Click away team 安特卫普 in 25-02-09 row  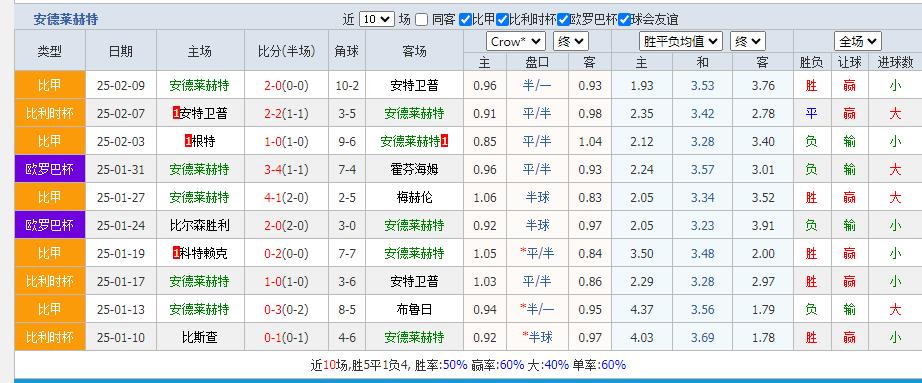click(415, 86)
